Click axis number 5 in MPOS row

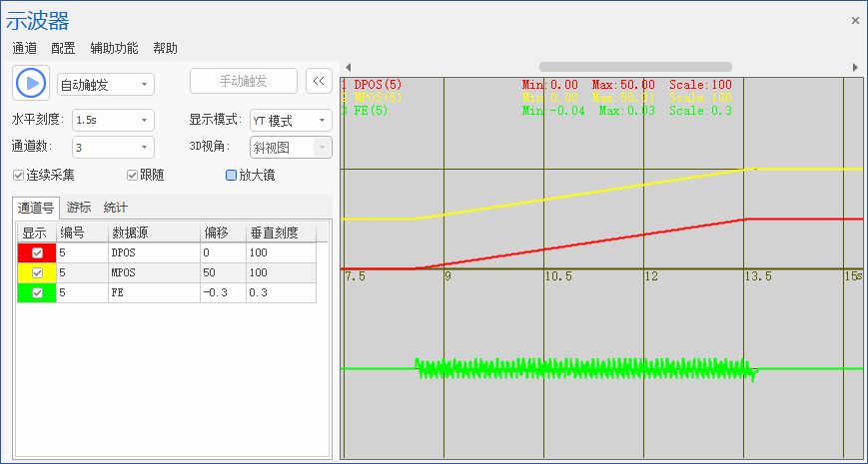point(83,272)
